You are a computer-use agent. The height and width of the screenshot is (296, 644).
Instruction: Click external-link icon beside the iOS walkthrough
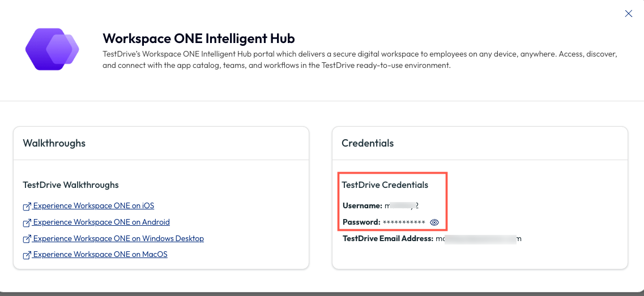[27, 206]
